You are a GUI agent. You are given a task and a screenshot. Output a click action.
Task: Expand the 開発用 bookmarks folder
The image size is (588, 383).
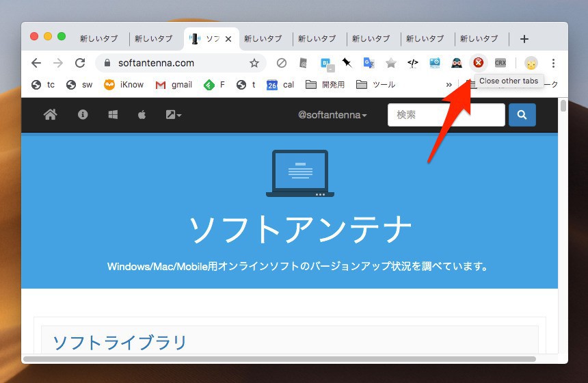pos(325,85)
